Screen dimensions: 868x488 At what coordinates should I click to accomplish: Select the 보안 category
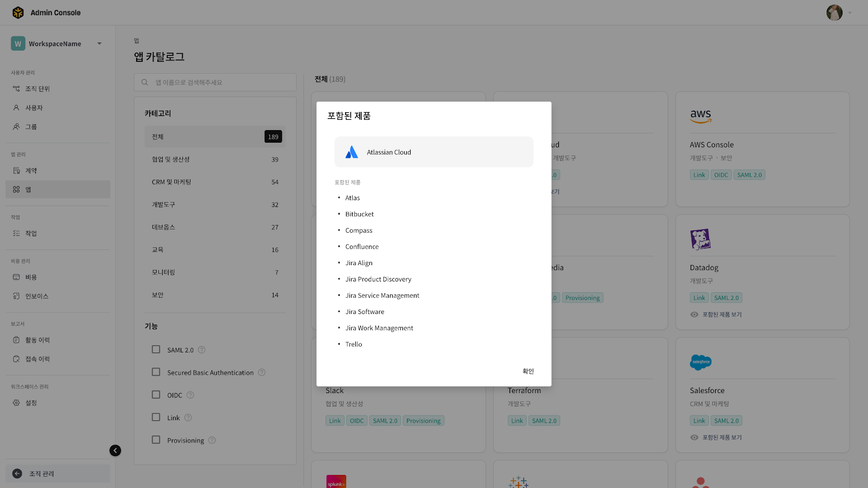(x=215, y=295)
